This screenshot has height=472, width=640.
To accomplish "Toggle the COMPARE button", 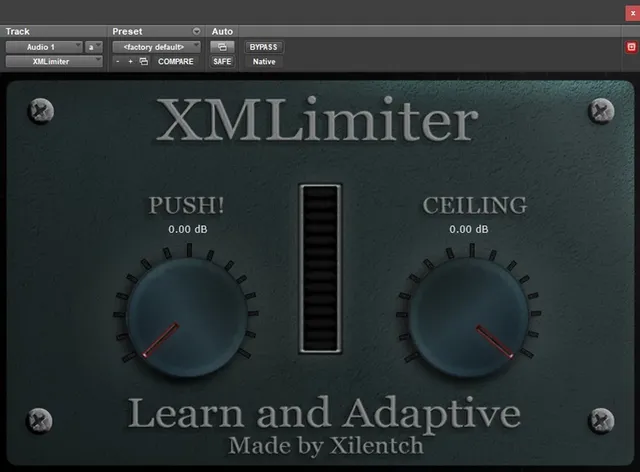I will coord(175,62).
